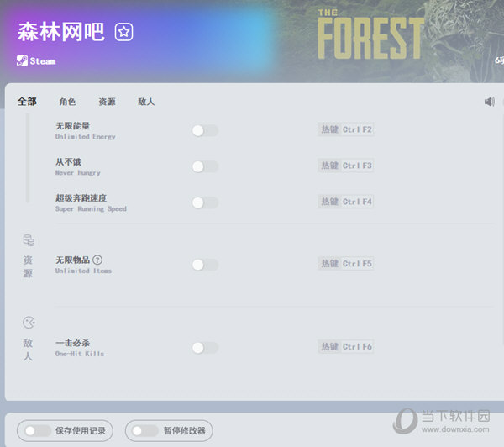
Task: Enable the 从不饿 Never Hungry switch
Action: click(x=205, y=166)
